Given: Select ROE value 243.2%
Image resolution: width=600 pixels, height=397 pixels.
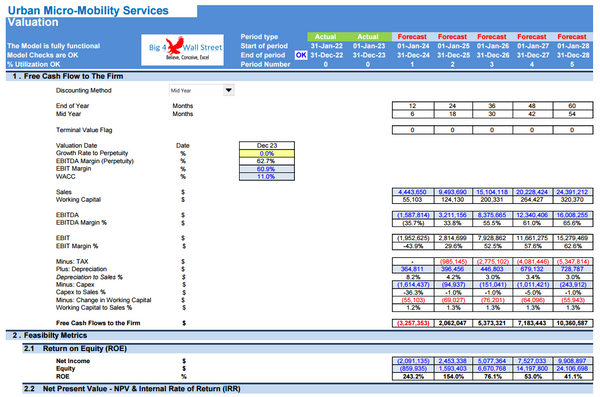Looking at the screenshot, I should pyautogui.click(x=413, y=377).
